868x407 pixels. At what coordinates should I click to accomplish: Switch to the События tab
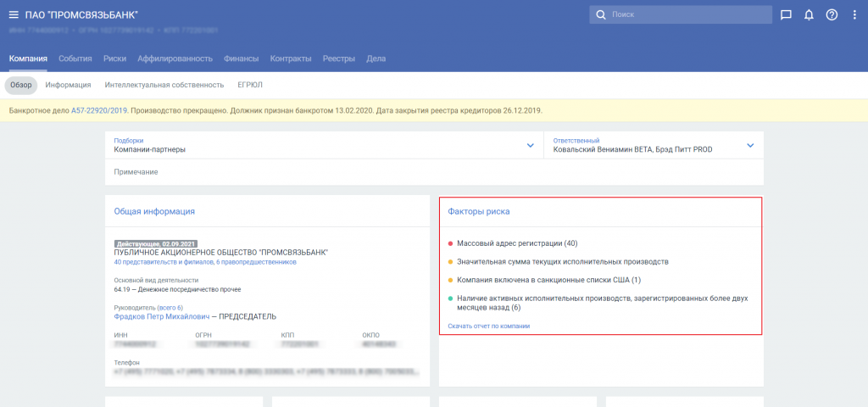[75, 59]
